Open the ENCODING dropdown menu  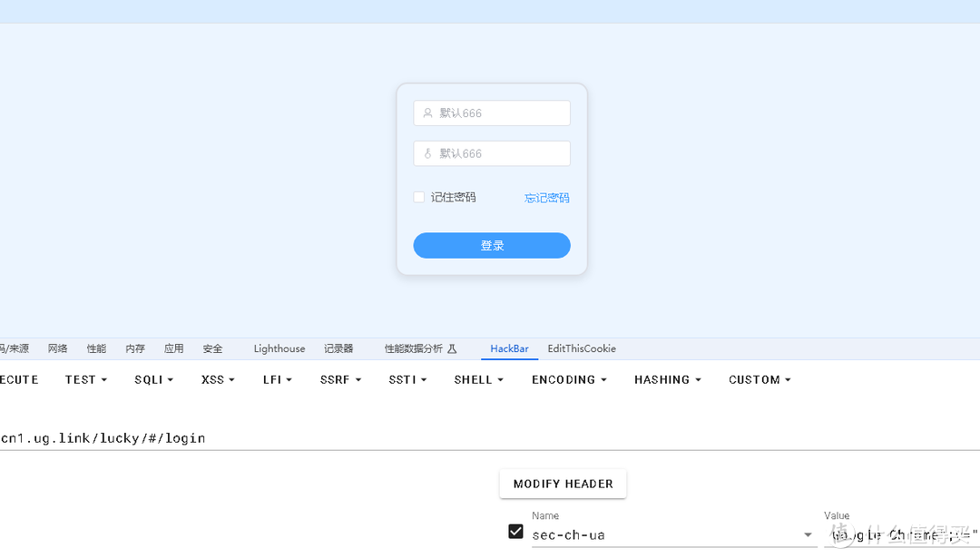(x=569, y=380)
